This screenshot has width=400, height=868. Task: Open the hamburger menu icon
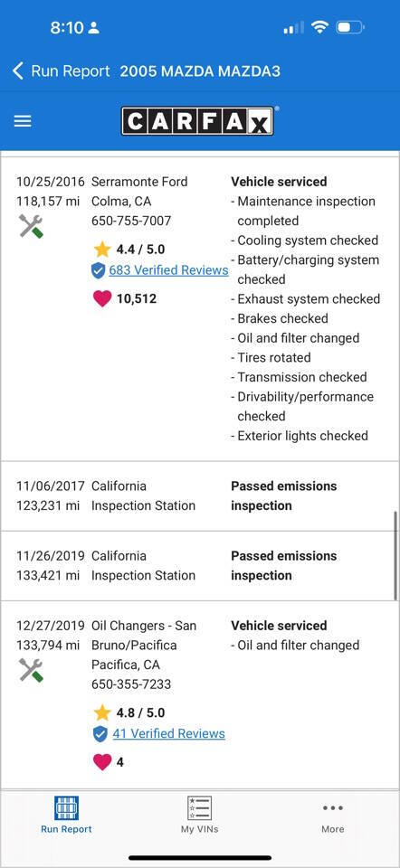click(22, 121)
